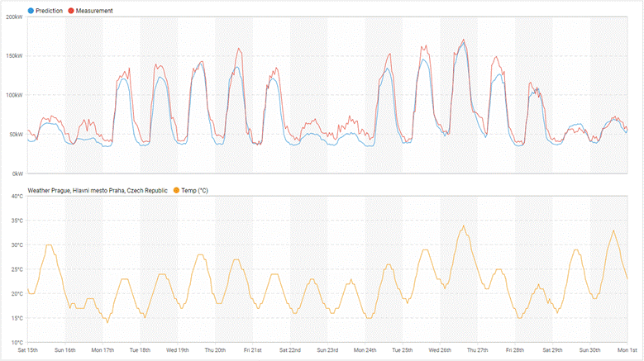Toggle the Measurement series legend

coord(90,11)
